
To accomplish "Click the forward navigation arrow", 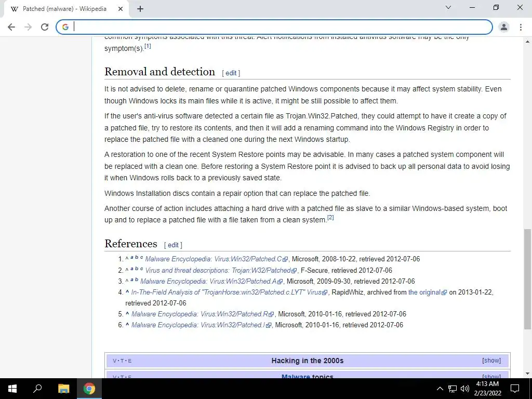I will click(x=28, y=27).
